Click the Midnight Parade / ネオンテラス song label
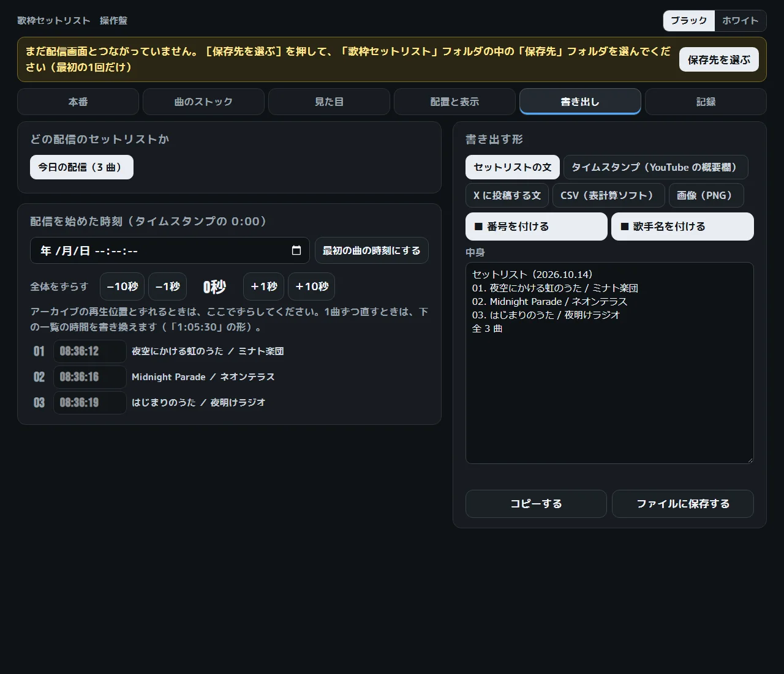Image resolution: width=784 pixels, height=674 pixels. [x=203, y=377]
